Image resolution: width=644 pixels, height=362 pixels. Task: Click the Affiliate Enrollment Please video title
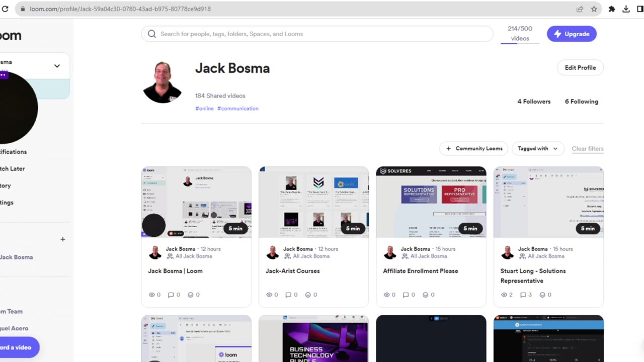coord(421,271)
